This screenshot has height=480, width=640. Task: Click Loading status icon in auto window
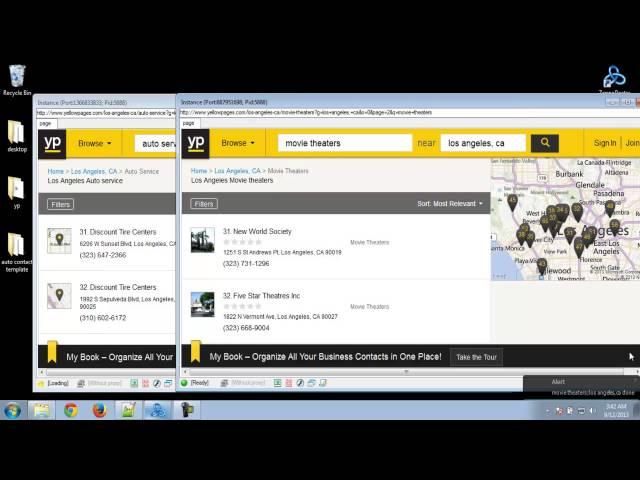[x=41, y=383]
